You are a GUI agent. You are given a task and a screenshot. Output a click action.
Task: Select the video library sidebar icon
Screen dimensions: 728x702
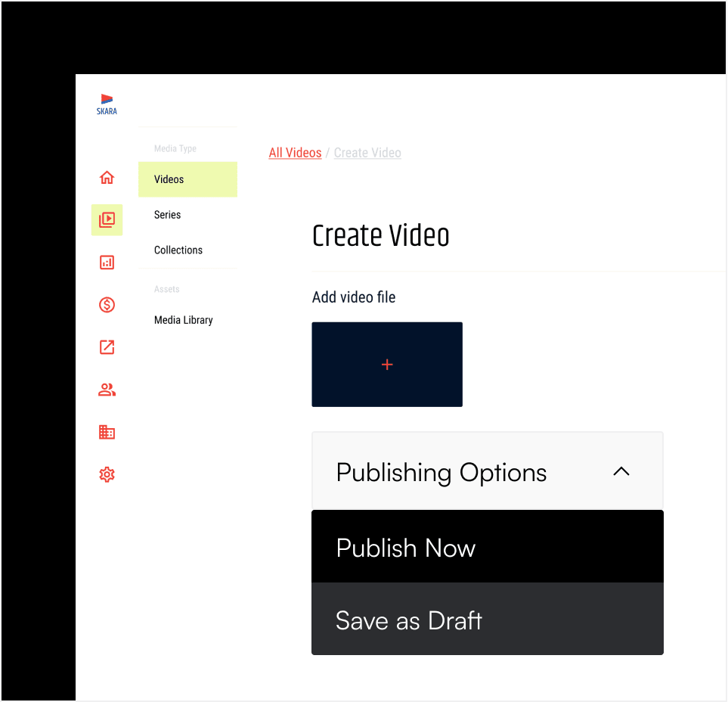point(107,219)
